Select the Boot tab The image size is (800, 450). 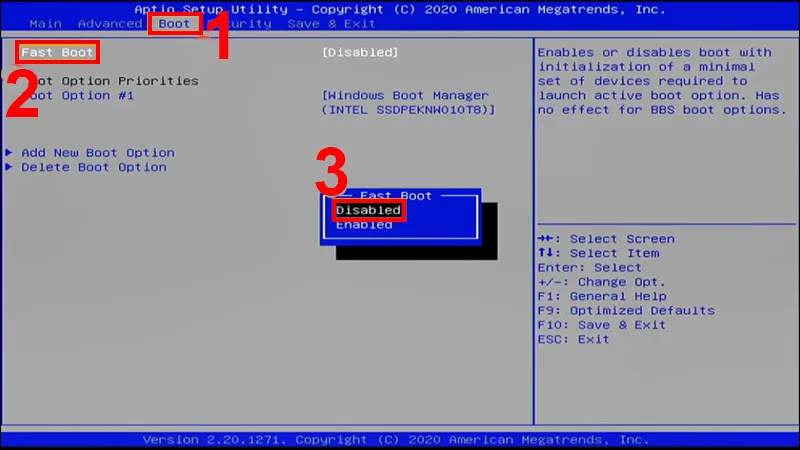[x=174, y=23]
